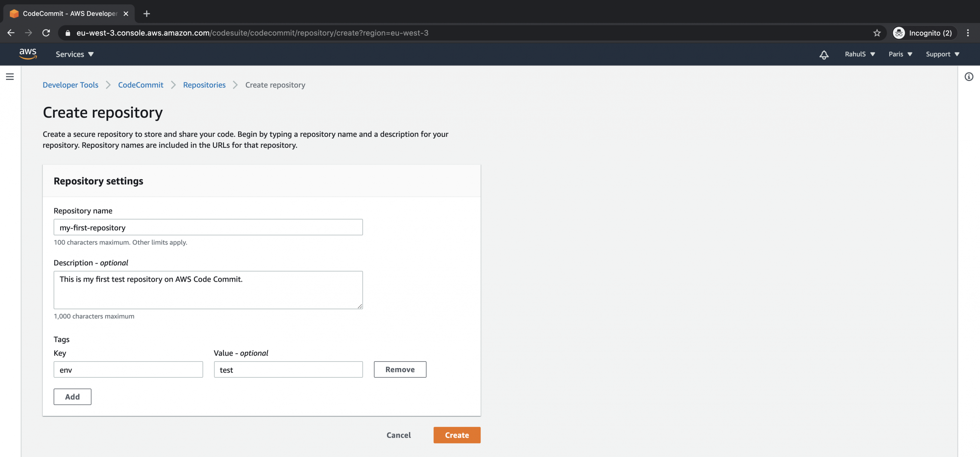Image resolution: width=980 pixels, height=457 pixels.
Task: Open Chrome three-dot menu icon
Action: pos(968,33)
